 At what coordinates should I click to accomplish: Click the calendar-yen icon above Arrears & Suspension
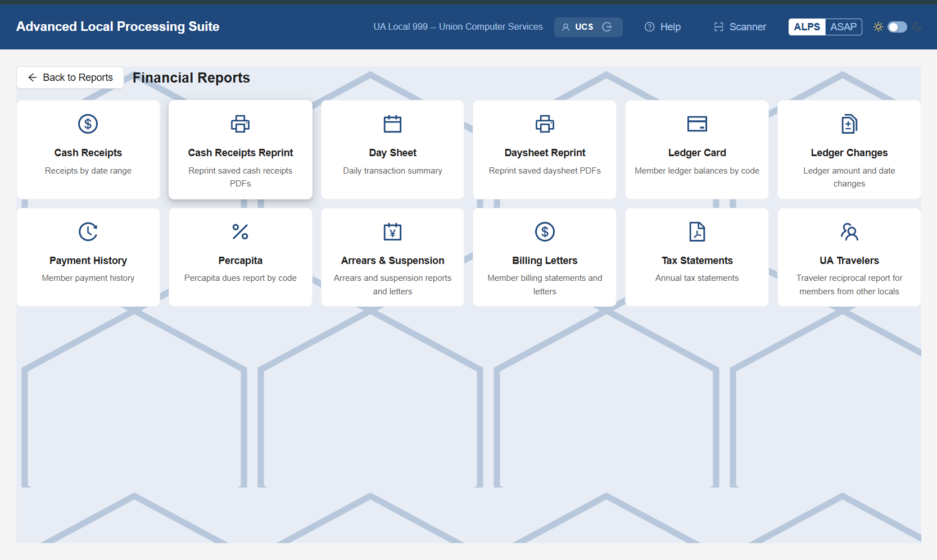pos(392,231)
